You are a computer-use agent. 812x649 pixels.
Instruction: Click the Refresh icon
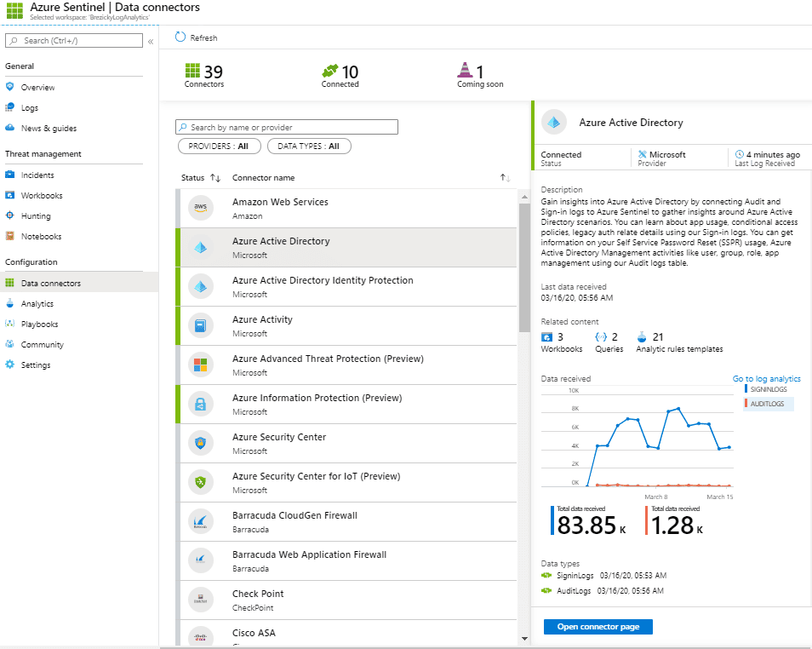[x=180, y=37]
